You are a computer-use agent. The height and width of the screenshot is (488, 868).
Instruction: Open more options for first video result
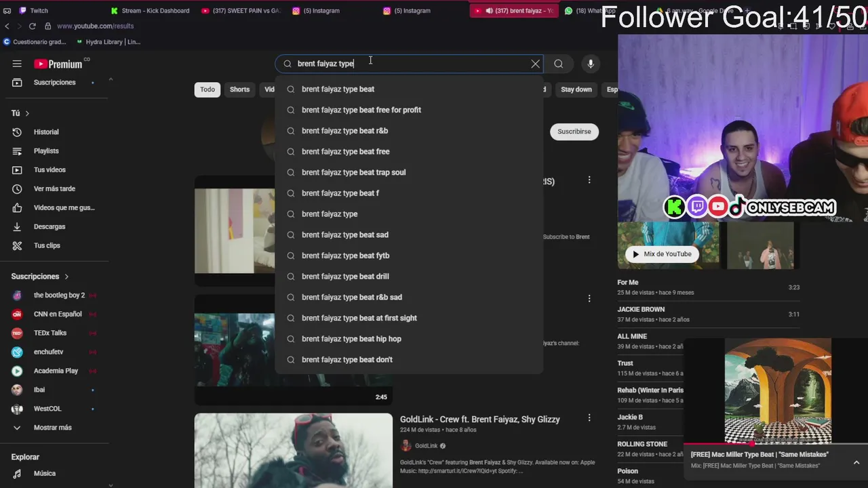[x=589, y=180]
